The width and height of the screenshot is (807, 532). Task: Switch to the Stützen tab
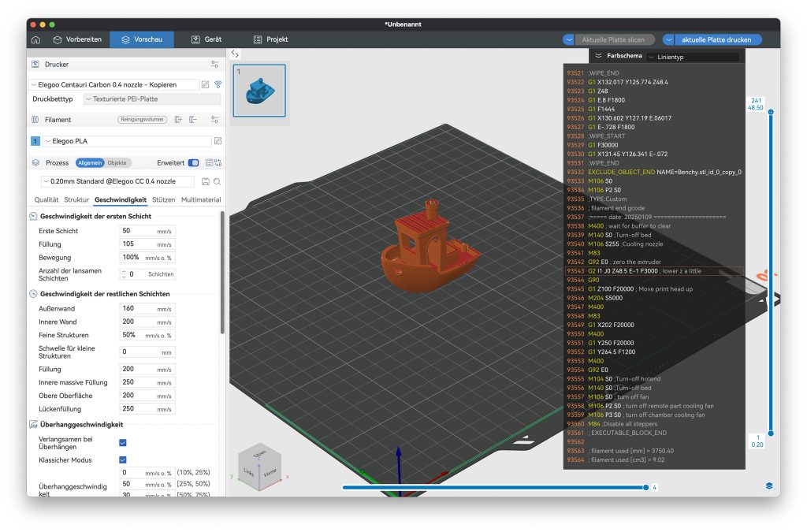[x=163, y=200]
